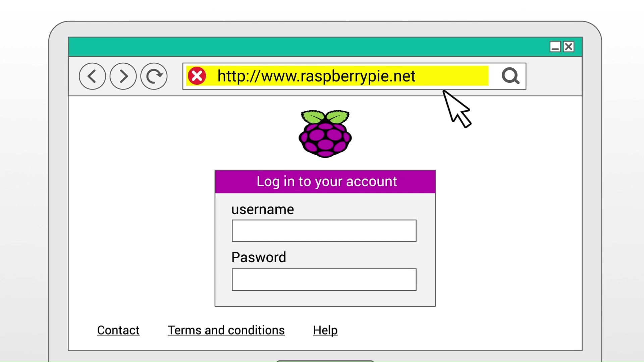Click the raspberry logo
644x362 pixels.
pos(325,134)
